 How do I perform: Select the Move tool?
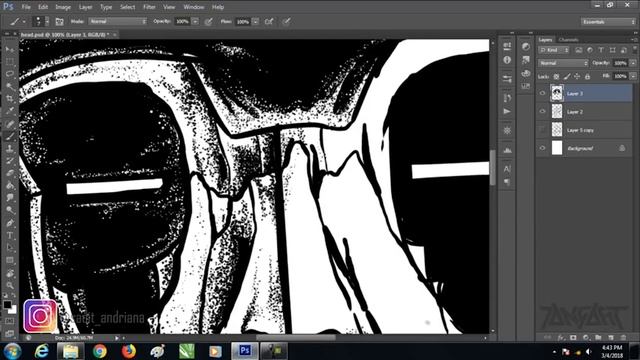click(10, 50)
